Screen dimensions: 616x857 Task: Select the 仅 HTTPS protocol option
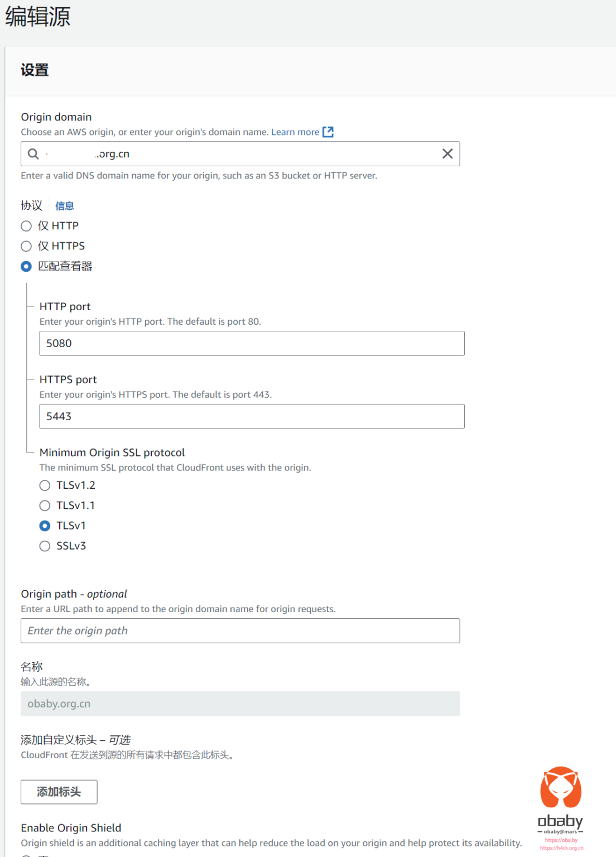coord(26,246)
